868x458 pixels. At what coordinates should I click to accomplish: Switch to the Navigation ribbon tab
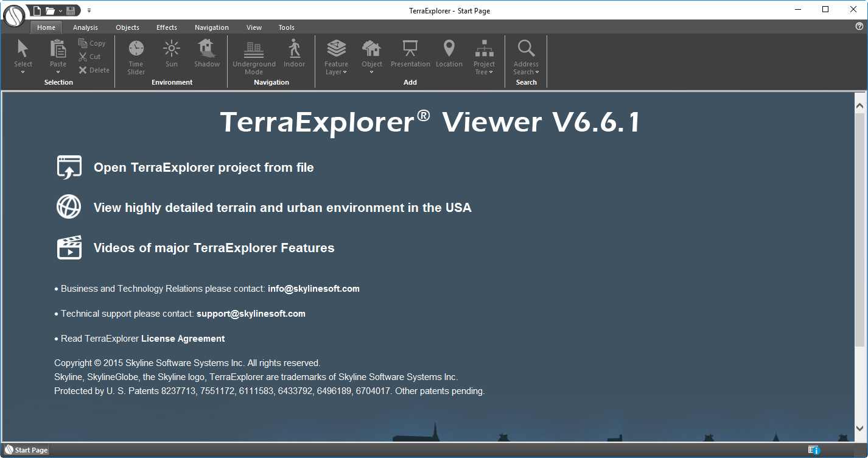click(212, 27)
